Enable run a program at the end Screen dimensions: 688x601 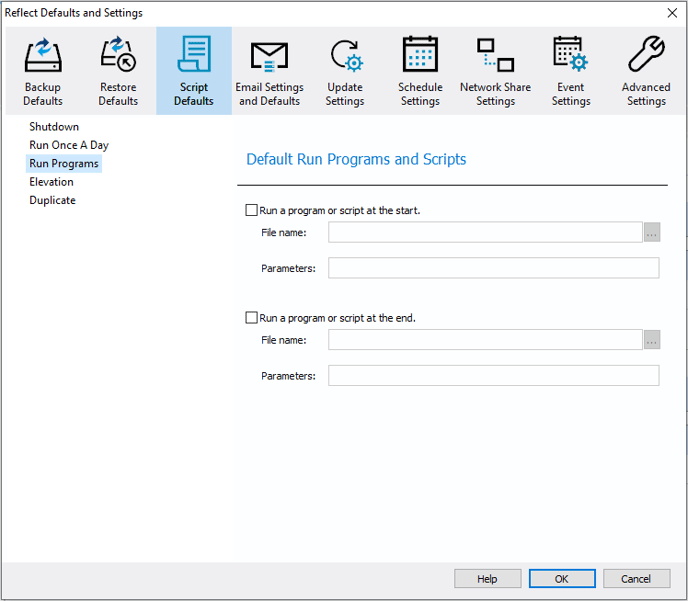pyautogui.click(x=252, y=318)
